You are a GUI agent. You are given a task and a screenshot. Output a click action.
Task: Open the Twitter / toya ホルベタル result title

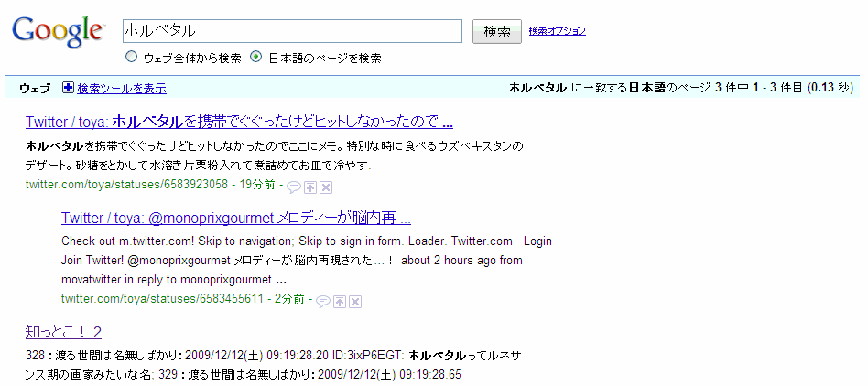239,121
